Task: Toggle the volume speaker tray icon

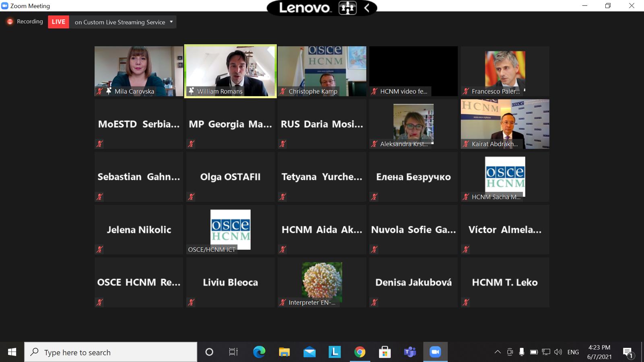Action: point(558,352)
